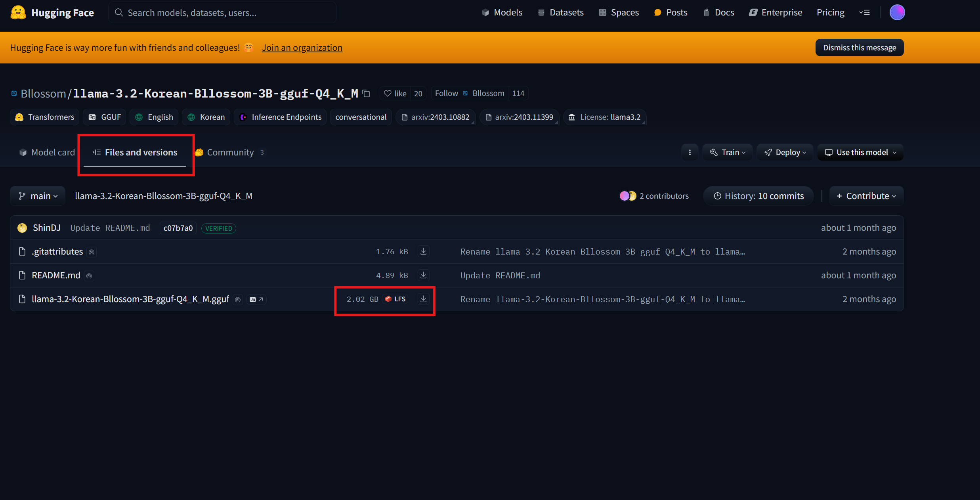Follow the Bllossom organization
The width and height of the screenshot is (980, 500).
[x=470, y=94]
